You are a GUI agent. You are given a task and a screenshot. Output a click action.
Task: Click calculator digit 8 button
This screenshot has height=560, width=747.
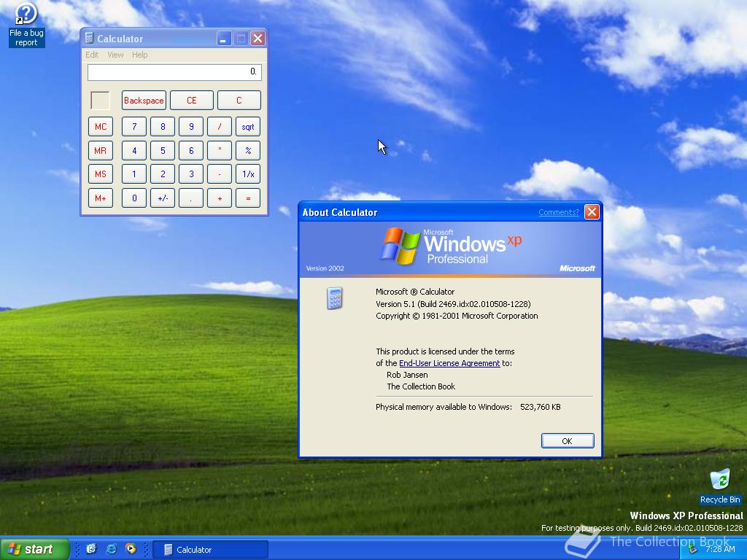(x=163, y=127)
